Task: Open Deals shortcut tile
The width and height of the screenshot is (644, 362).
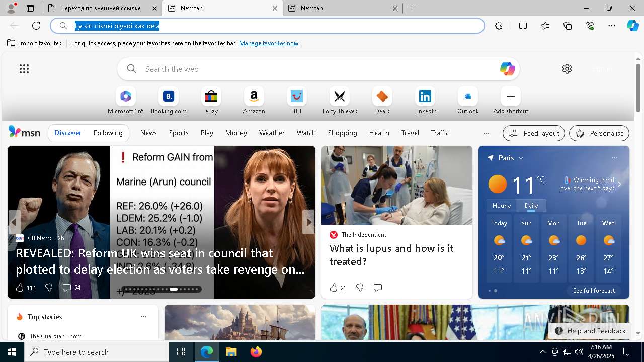Action: point(382,101)
